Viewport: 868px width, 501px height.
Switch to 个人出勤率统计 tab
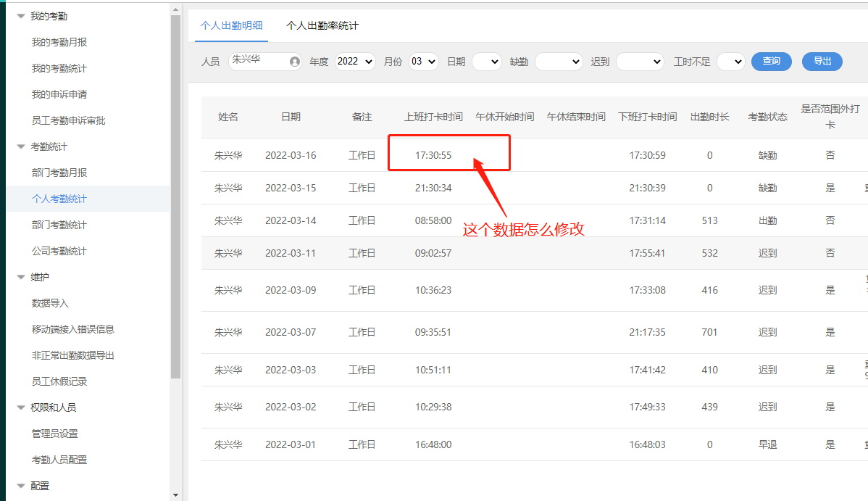pyautogui.click(x=322, y=25)
